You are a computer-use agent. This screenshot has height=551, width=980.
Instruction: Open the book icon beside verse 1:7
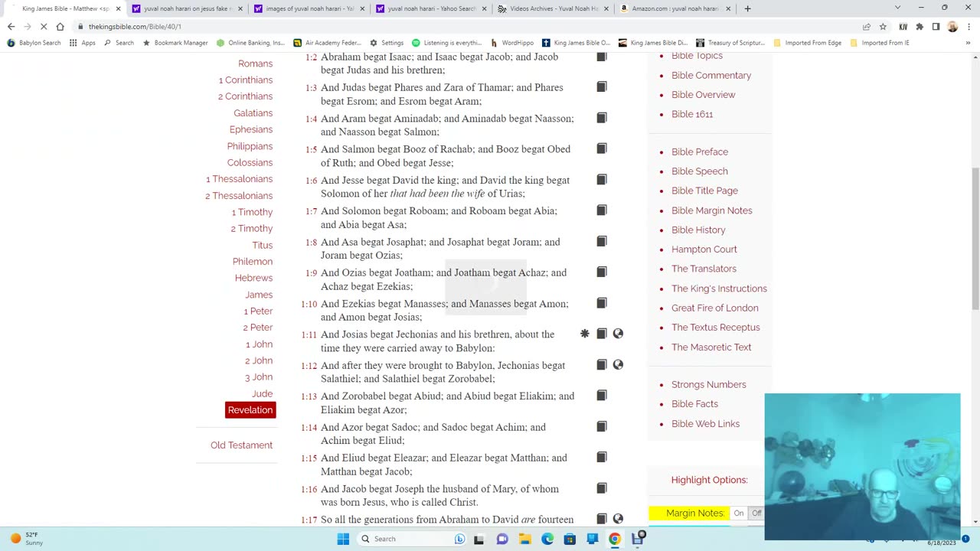(x=602, y=210)
